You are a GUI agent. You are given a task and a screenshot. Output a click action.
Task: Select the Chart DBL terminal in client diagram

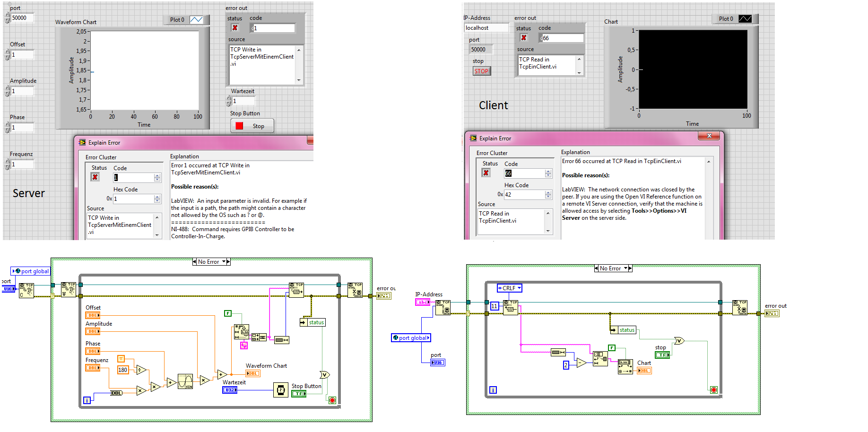pyautogui.click(x=644, y=371)
